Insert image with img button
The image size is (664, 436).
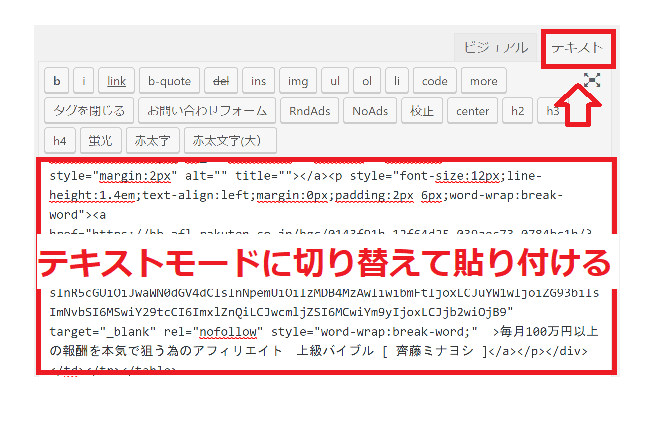point(298,80)
